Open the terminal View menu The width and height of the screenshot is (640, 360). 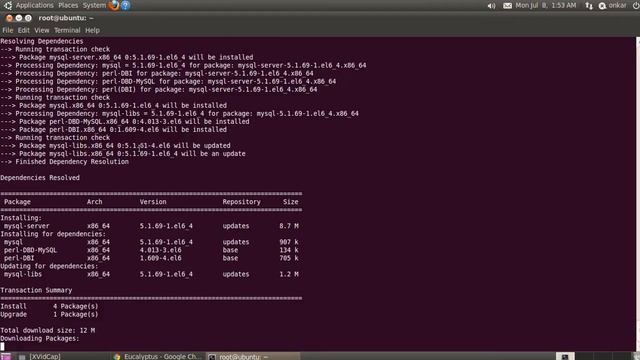tap(42, 30)
